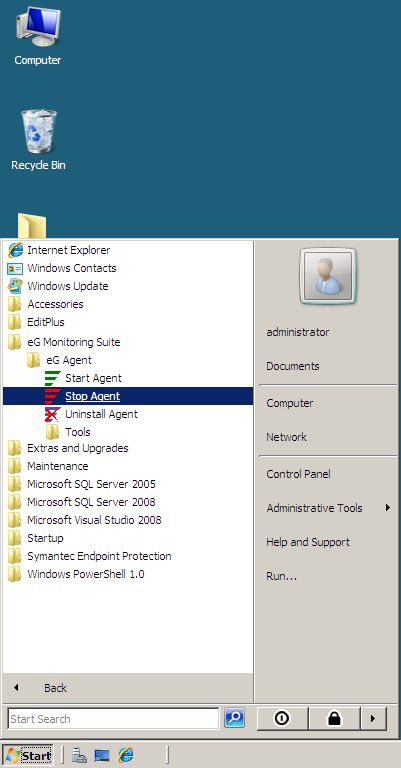
Task: Click the EditPlus folder icon
Action: (15, 322)
